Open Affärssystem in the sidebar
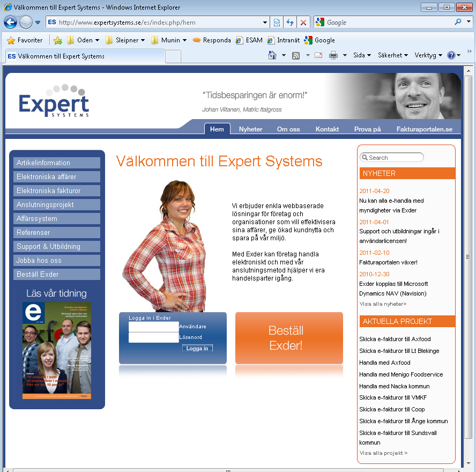 coord(57,219)
